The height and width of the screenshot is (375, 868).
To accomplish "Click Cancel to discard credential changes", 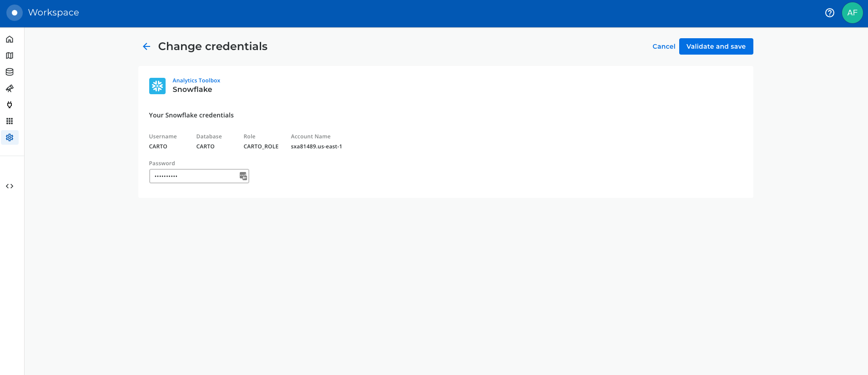I will 664,46.
